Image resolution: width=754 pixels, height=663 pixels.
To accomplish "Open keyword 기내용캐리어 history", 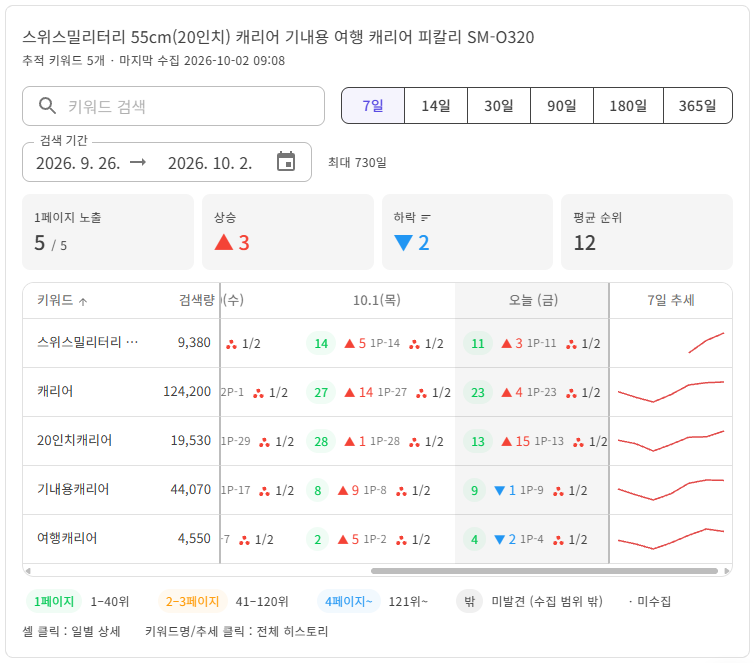I will (x=73, y=489).
